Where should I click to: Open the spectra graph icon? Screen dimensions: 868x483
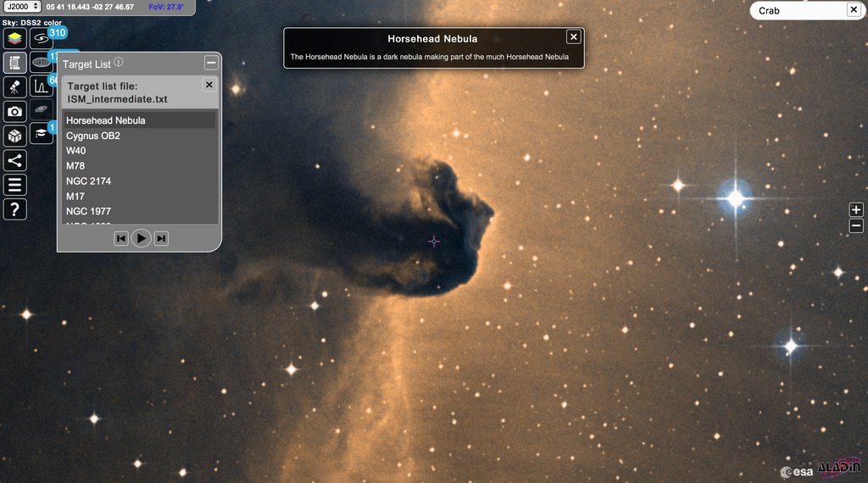click(41, 87)
